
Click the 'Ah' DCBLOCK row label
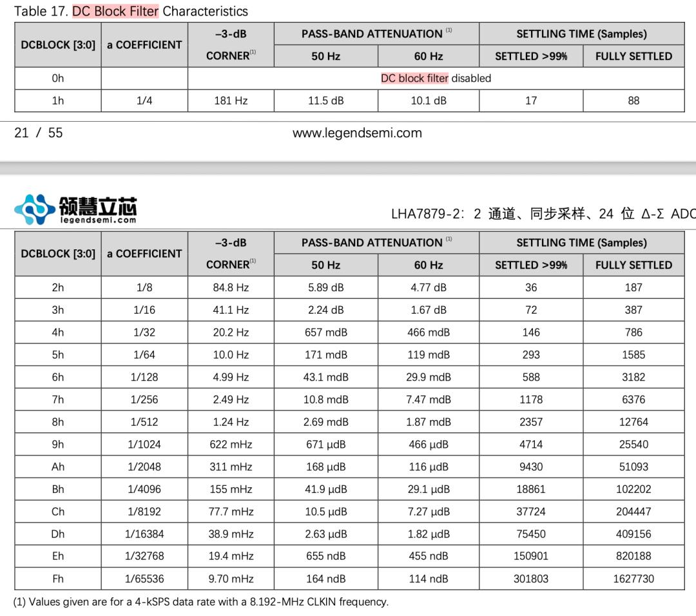[58, 467]
